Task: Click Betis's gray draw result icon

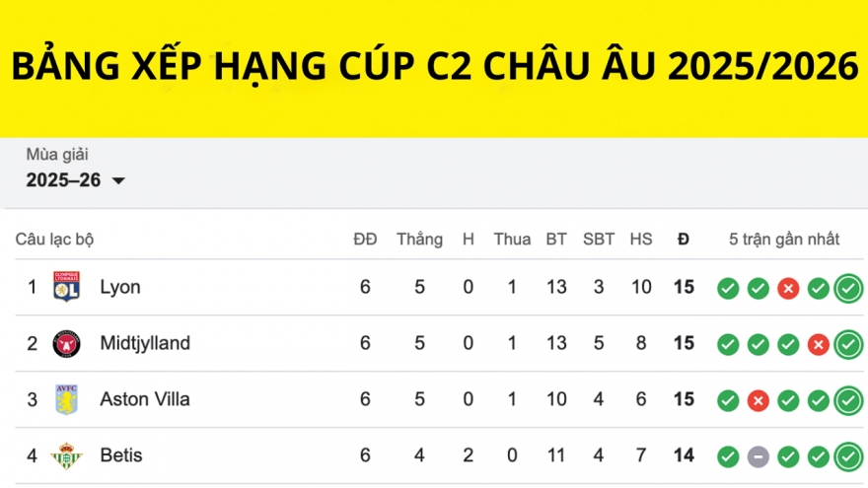Action: click(x=758, y=456)
